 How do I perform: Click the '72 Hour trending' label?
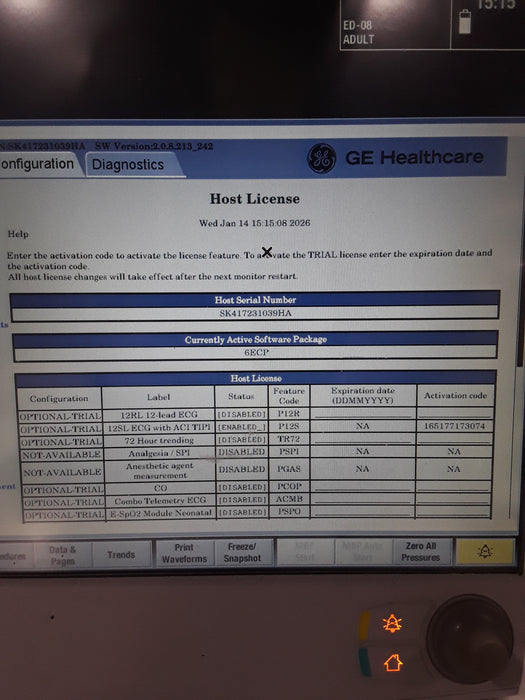[x=159, y=440]
